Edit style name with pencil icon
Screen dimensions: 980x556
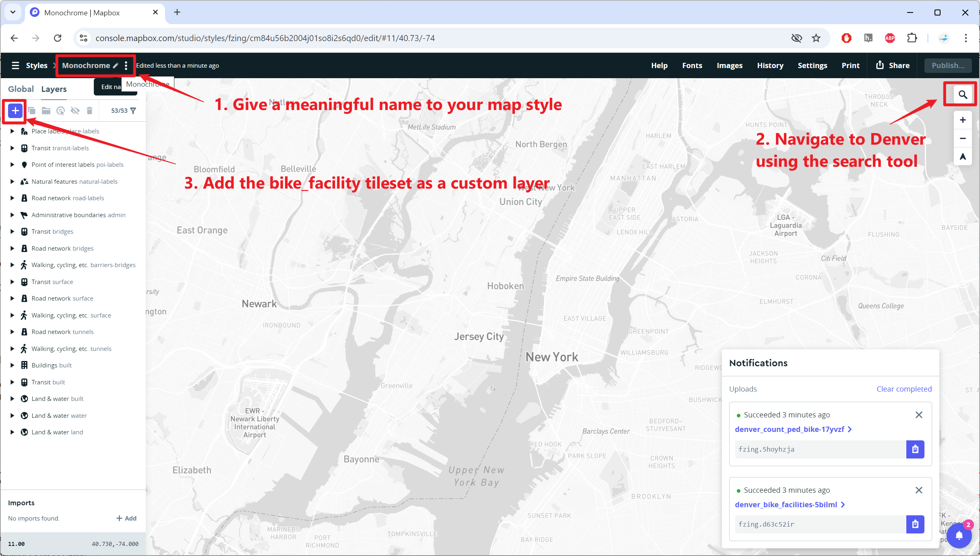[x=116, y=65]
